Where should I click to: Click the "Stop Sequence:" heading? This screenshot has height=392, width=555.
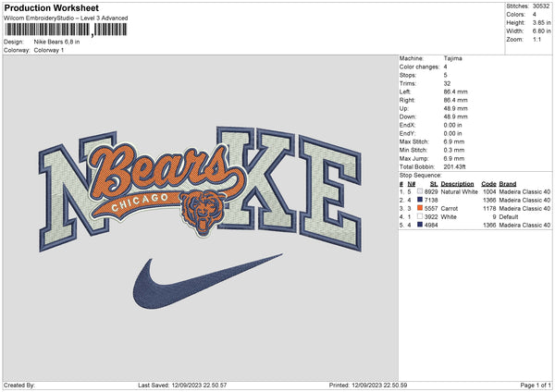(421, 175)
